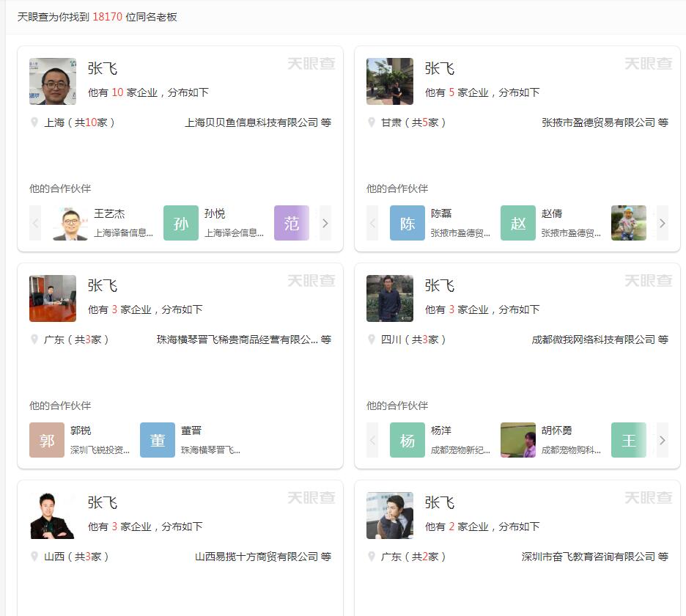This screenshot has height=616, width=686.
Task: Click green 赵 avatar icon for 赵倩
Action: tap(517, 223)
